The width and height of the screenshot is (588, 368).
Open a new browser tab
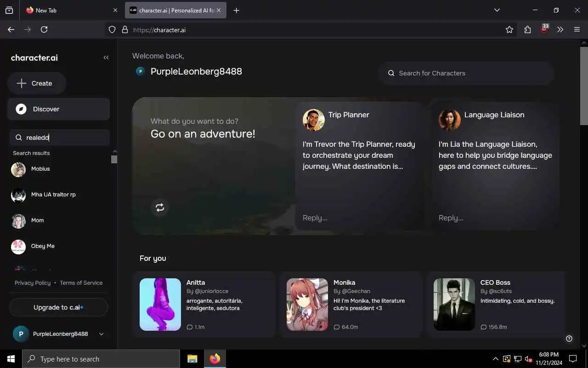[x=236, y=10]
